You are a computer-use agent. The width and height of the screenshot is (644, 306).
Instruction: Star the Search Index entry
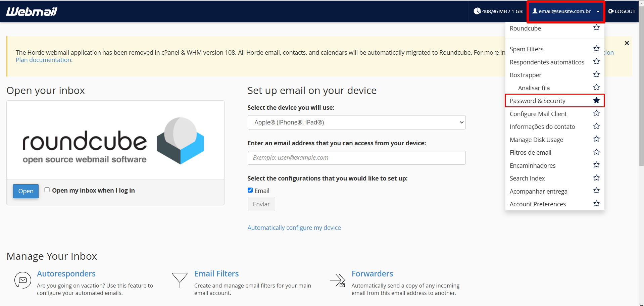coord(596,178)
